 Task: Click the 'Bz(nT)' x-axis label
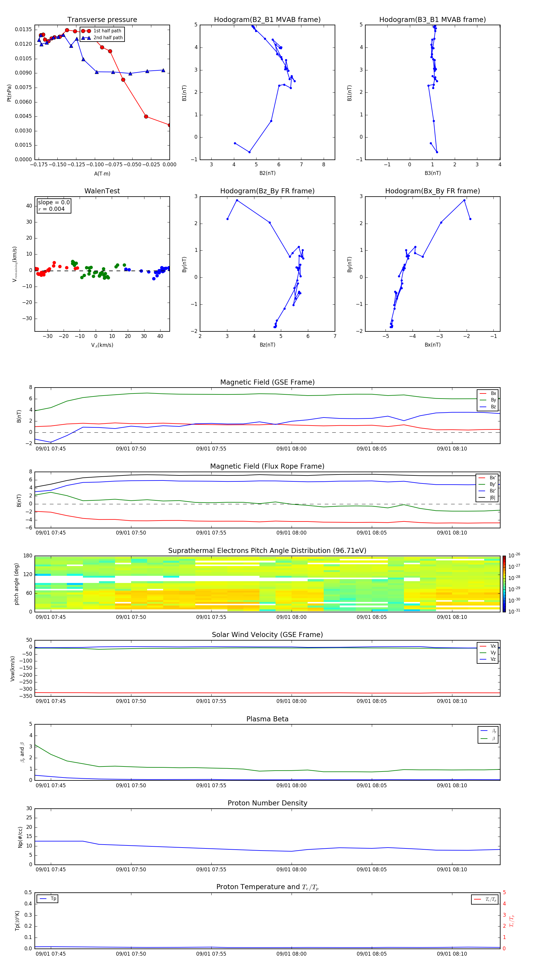click(x=267, y=345)
